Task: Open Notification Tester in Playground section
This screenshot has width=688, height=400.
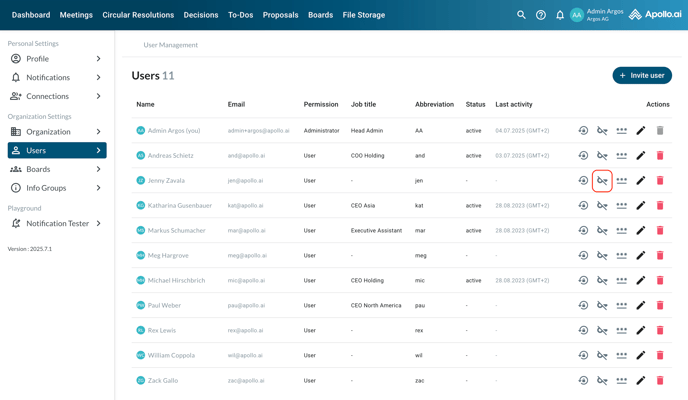Action: tap(57, 224)
